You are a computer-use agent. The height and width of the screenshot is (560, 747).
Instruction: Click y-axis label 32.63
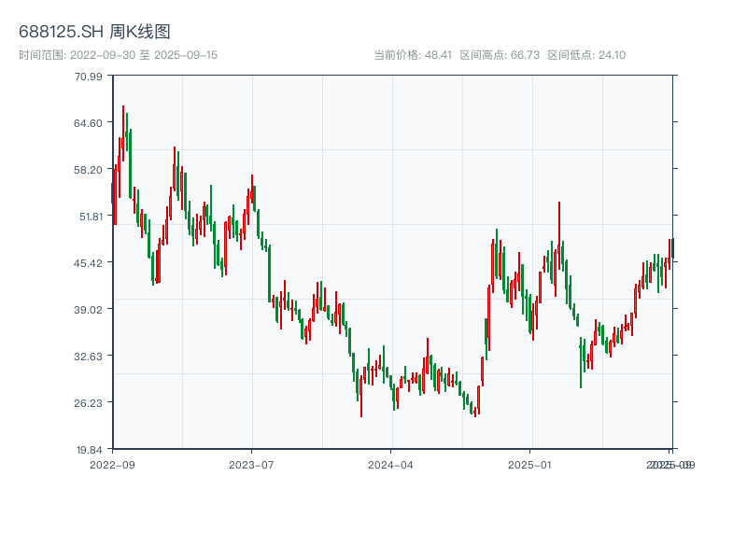tap(88, 357)
